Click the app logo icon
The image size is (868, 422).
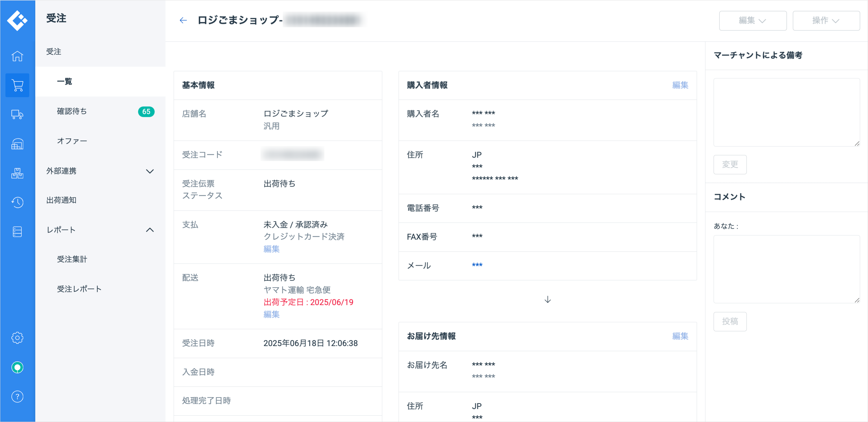17,20
